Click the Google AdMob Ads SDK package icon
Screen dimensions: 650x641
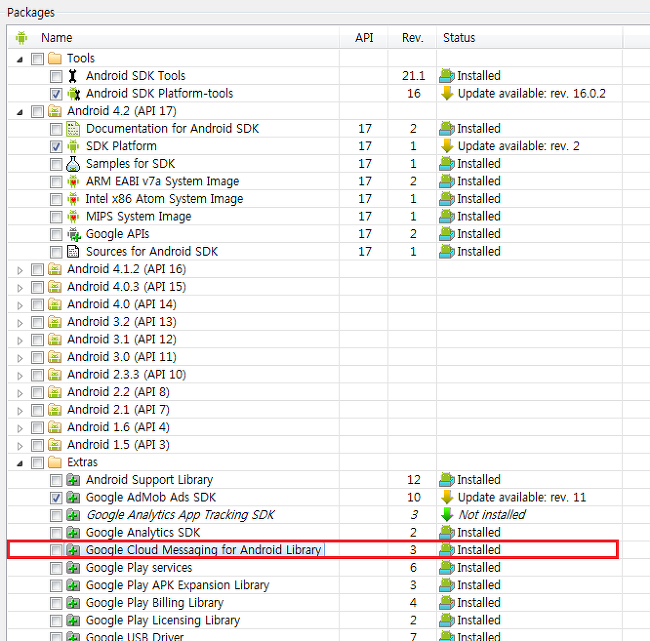pyautogui.click(x=73, y=498)
